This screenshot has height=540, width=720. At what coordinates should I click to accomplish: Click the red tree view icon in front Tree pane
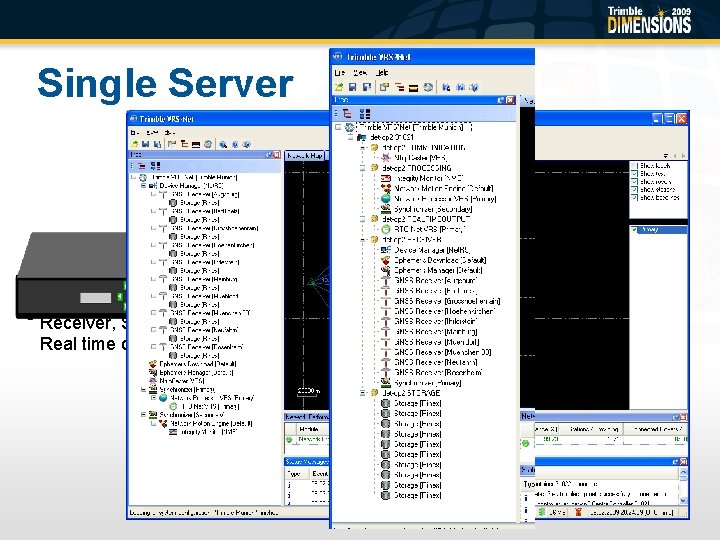pos(348,113)
